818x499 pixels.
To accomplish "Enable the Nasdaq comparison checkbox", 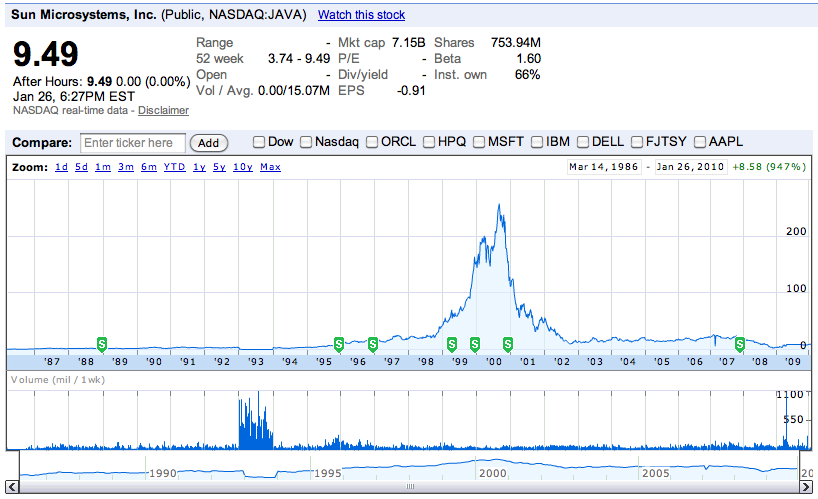I will coord(306,142).
